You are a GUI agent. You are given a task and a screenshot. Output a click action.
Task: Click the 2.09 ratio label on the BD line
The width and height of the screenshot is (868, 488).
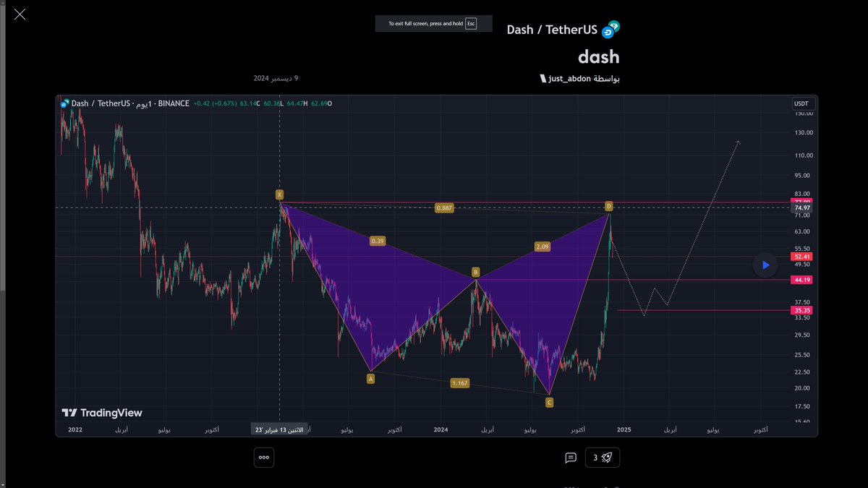coord(542,247)
